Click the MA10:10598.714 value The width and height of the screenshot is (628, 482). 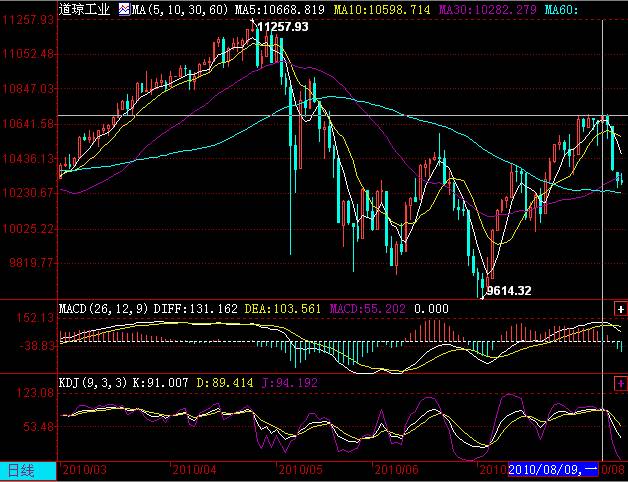pos(381,9)
